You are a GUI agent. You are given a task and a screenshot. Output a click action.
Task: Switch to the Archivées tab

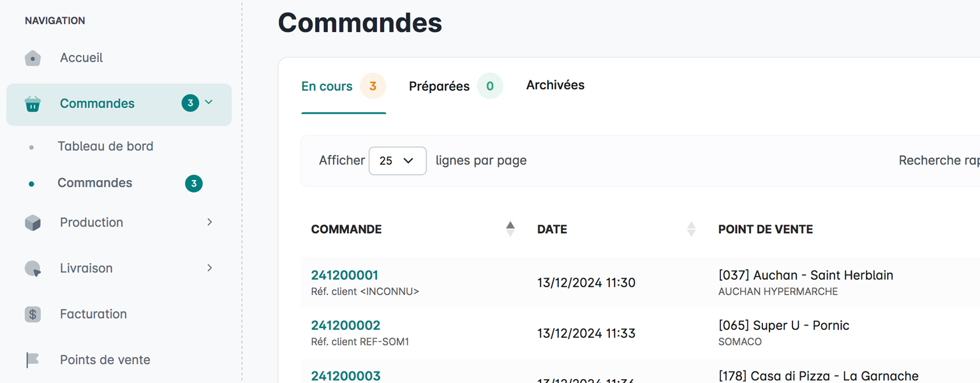(555, 85)
